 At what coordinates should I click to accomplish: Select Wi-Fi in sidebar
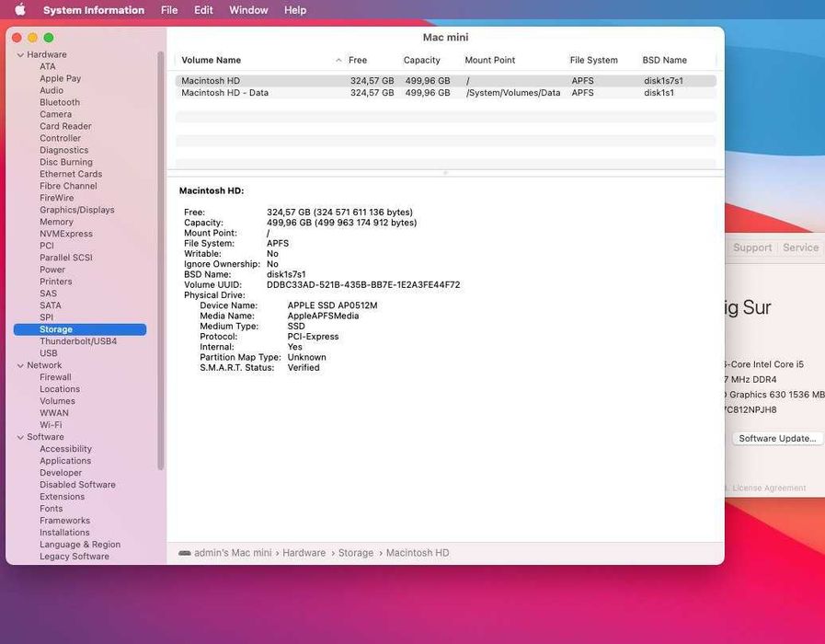click(51, 425)
